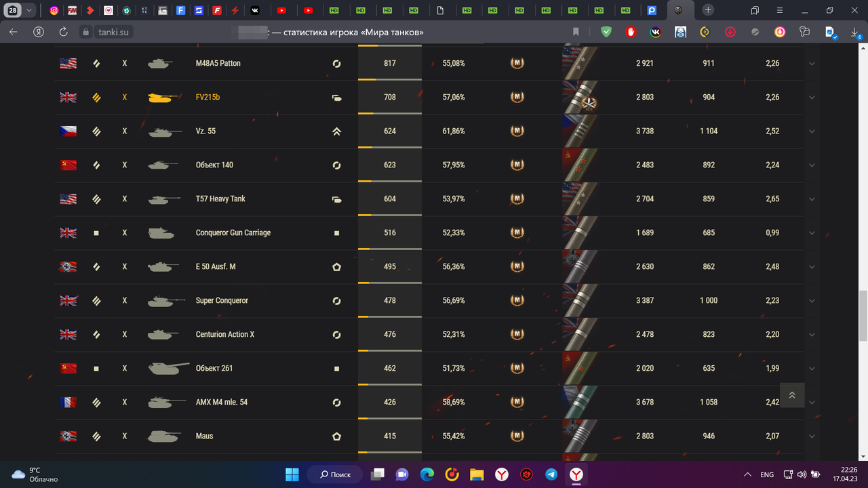Click the M48A5 Patton tank name

[218, 63]
